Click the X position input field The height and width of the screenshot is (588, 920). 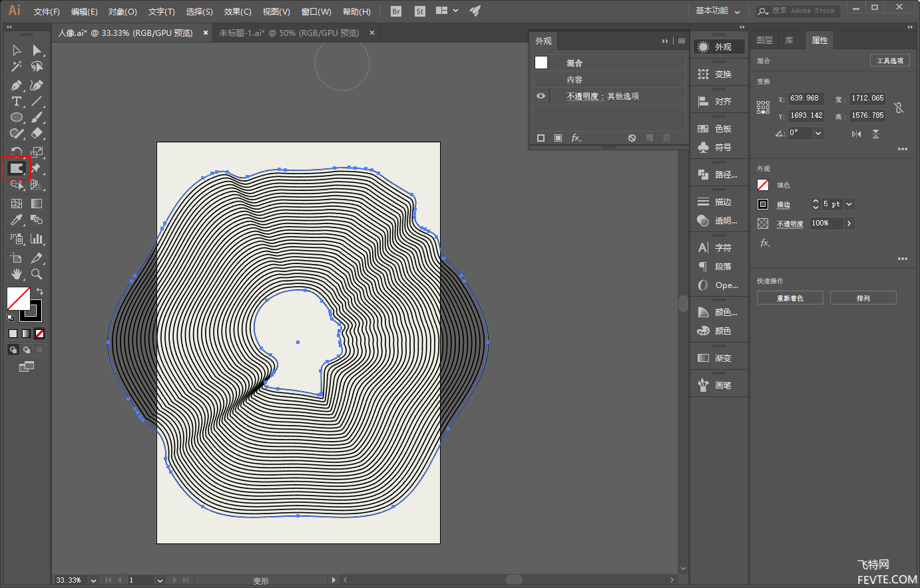click(805, 98)
